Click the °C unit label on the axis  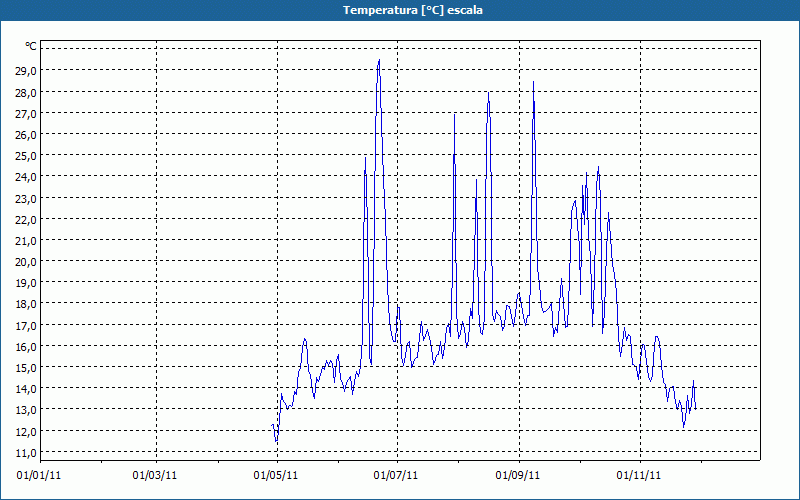tap(31, 46)
